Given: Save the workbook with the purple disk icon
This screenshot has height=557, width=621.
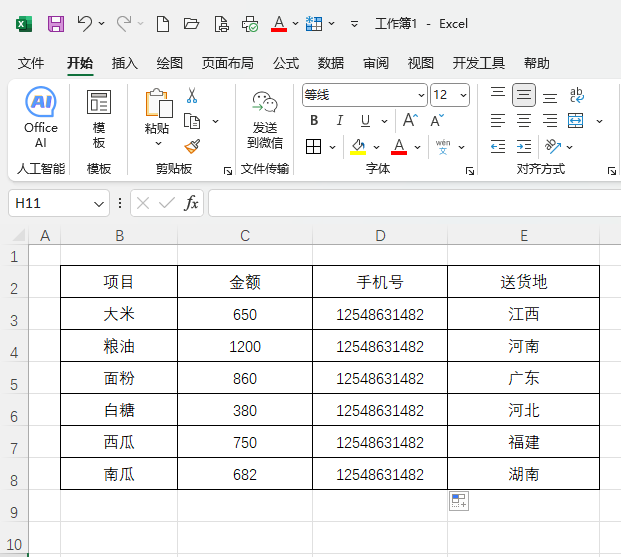Looking at the screenshot, I should click(x=56, y=24).
